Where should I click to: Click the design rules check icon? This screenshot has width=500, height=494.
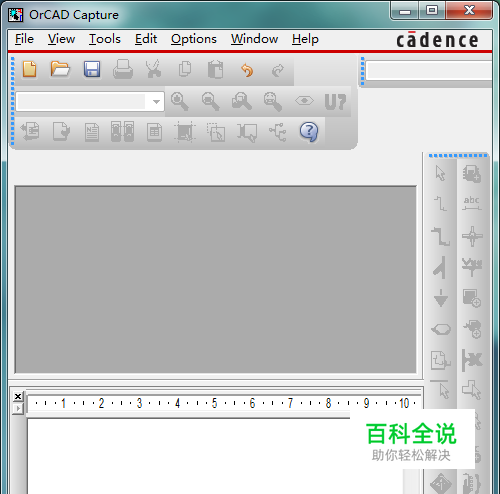pos(61,131)
